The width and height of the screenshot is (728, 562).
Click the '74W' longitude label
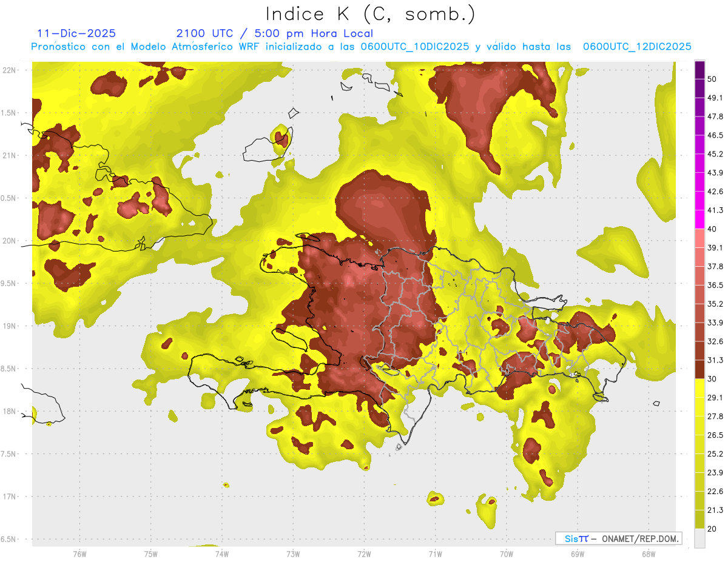coord(221,554)
